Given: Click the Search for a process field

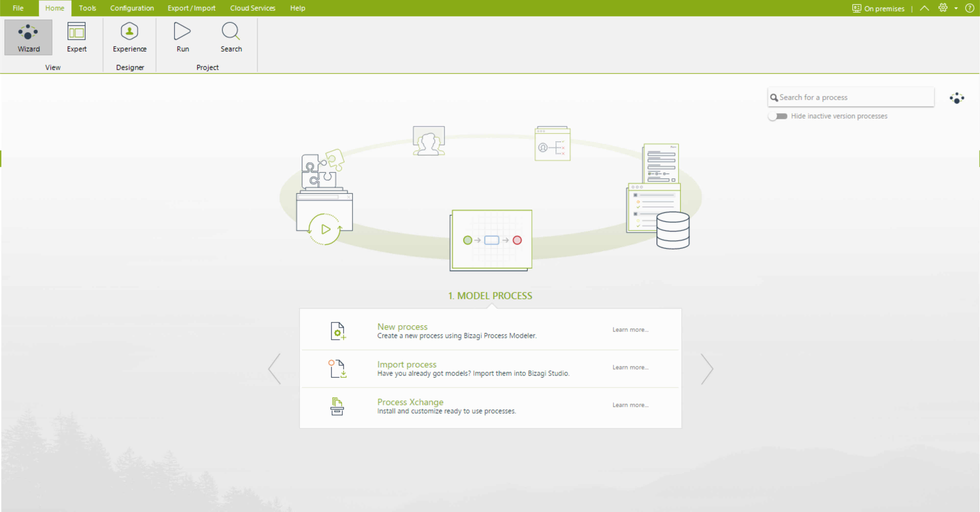Looking at the screenshot, I should 851,98.
